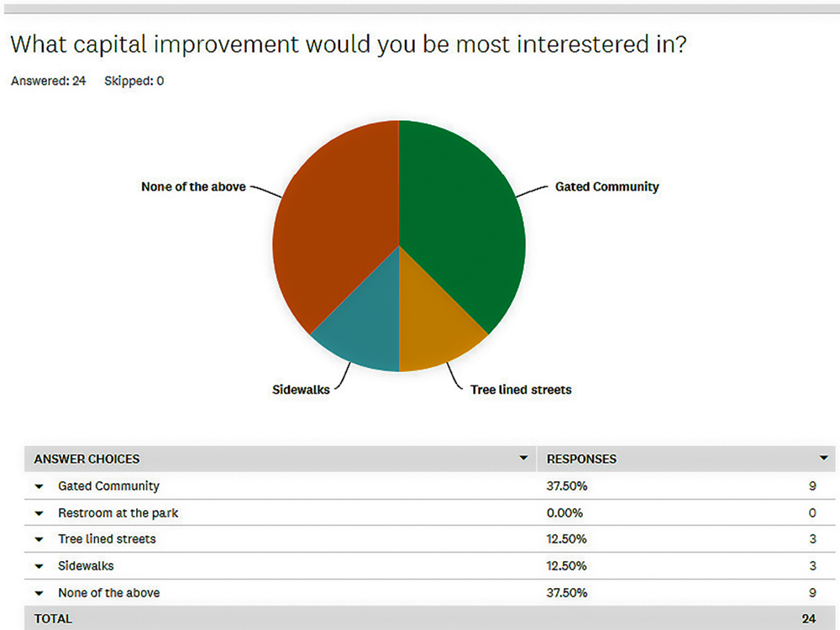Click the None of the above chart label
The image size is (840, 630).
pos(193,186)
